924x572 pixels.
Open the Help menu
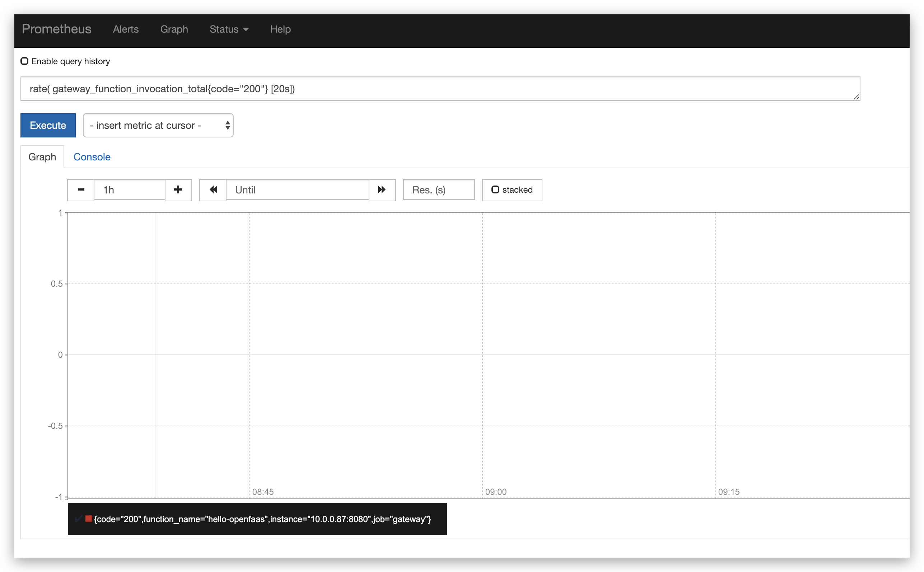pyautogui.click(x=280, y=28)
